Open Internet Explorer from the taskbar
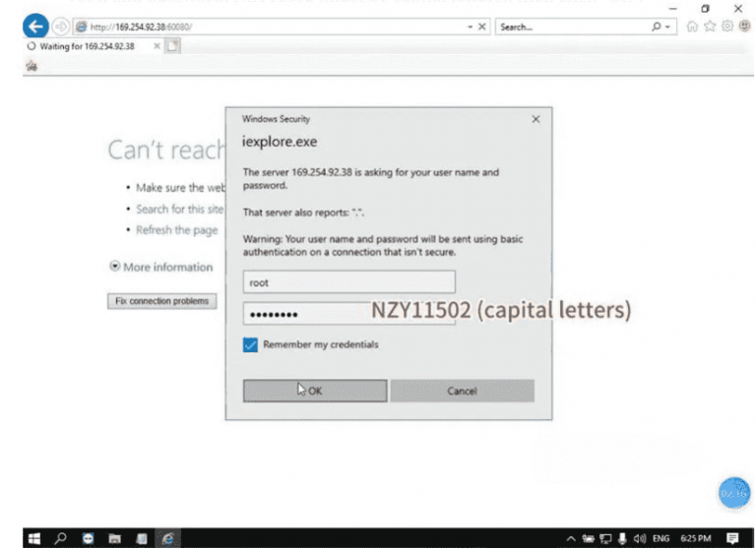Screen dimensions: 756x548 (x=167, y=538)
